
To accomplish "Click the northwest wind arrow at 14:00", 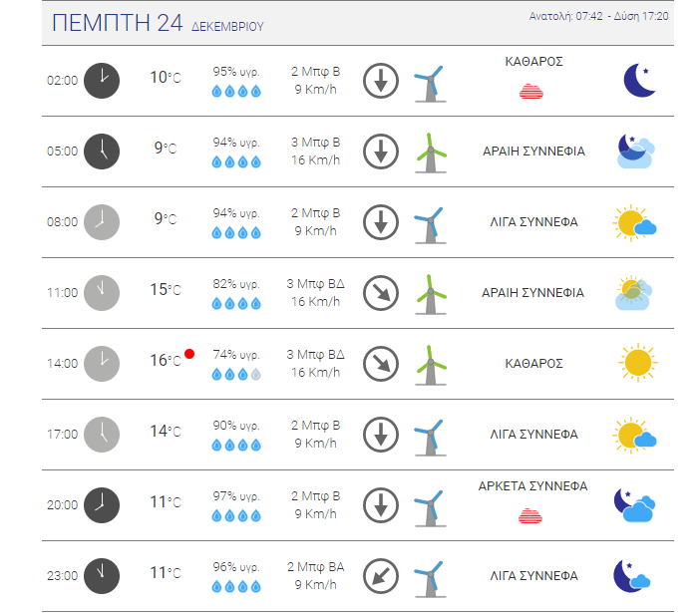I will pyautogui.click(x=381, y=364).
